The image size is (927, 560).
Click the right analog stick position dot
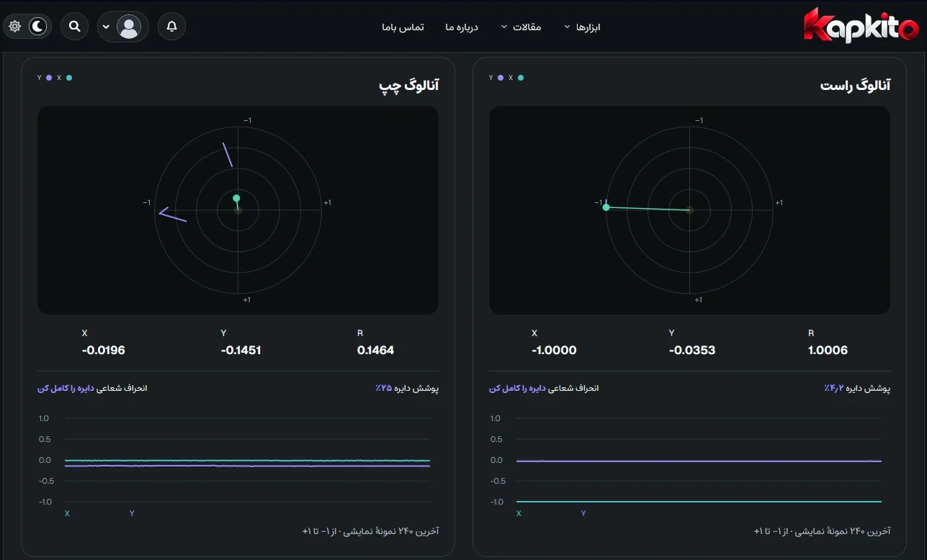click(x=606, y=207)
